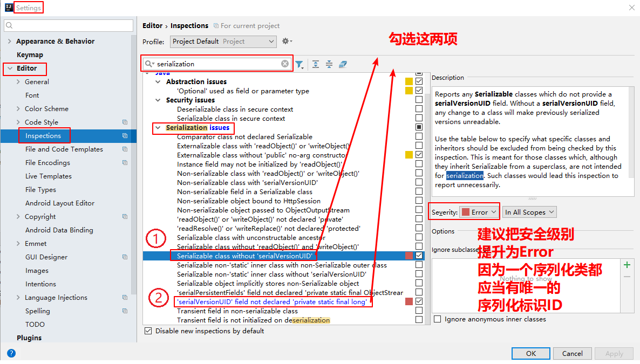Click the IntelliJ logo in title bar
This screenshot has width=640, height=364.
pos(9,8)
